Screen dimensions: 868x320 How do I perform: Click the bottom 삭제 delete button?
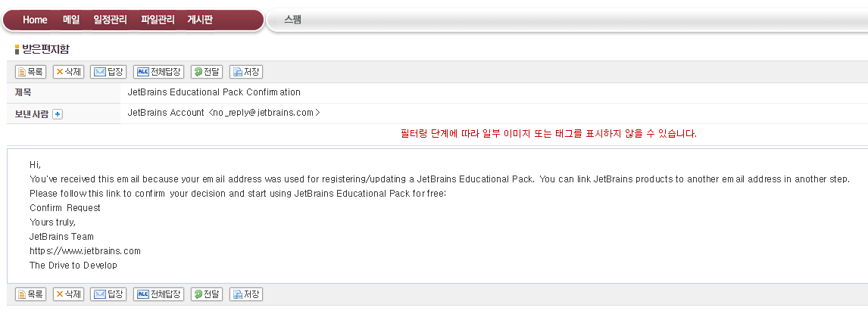tap(69, 294)
